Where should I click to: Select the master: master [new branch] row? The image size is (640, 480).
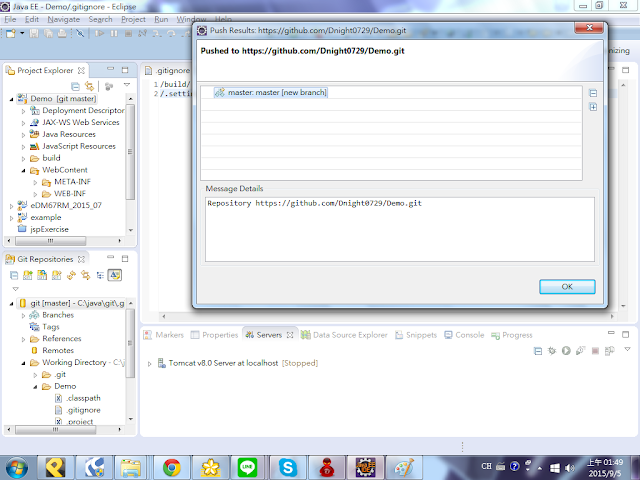(271, 93)
